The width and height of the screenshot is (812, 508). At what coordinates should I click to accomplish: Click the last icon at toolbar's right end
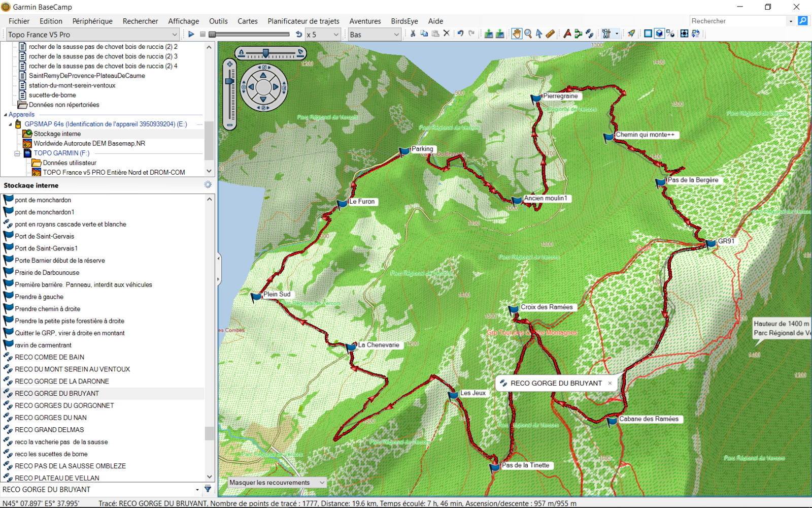(x=696, y=34)
